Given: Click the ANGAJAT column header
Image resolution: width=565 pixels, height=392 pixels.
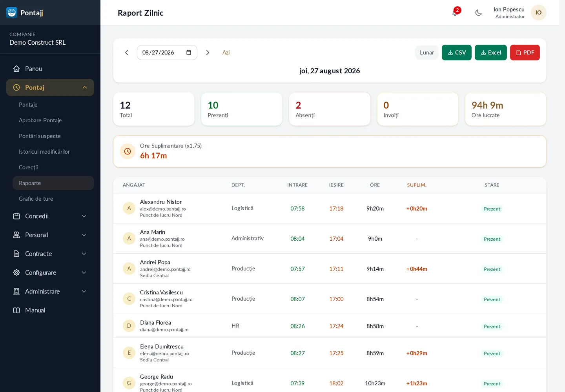Looking at the screenshot, I should click(x=134, y=185).
